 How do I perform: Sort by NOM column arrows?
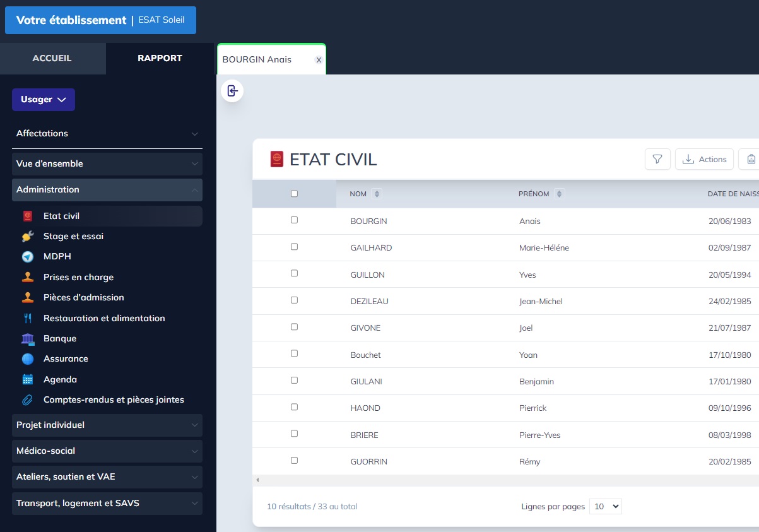tap(377, 194)
